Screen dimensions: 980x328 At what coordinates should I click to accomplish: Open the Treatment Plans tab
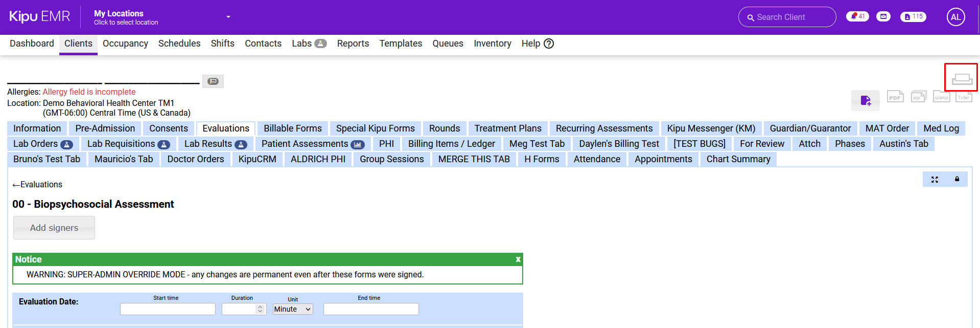point(507,128)
